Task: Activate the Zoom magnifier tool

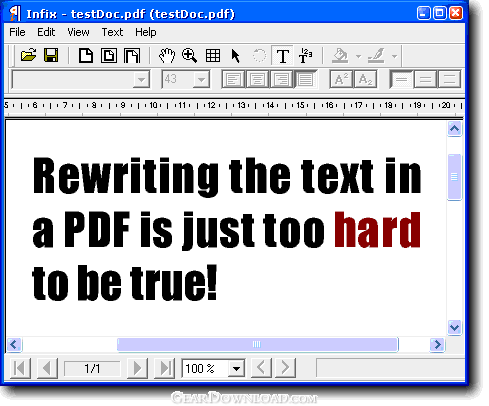Action: point(189,55)
